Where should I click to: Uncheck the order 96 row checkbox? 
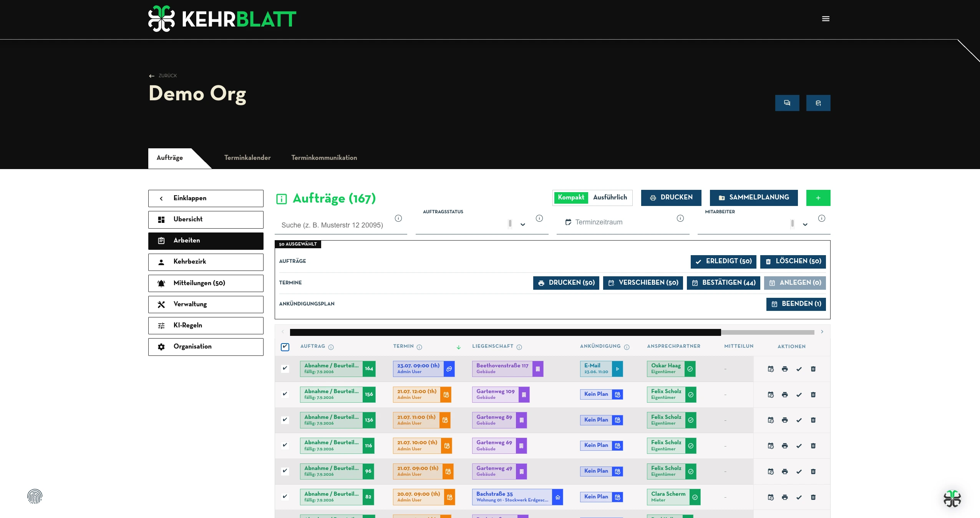[x=285, y=471]
